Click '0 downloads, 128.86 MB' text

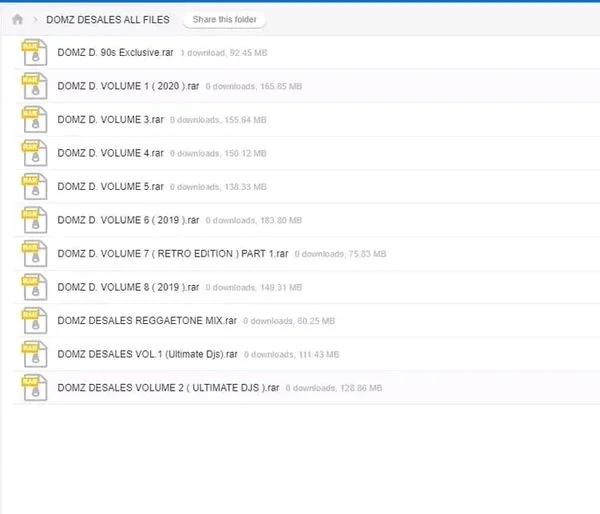(334, 388)
